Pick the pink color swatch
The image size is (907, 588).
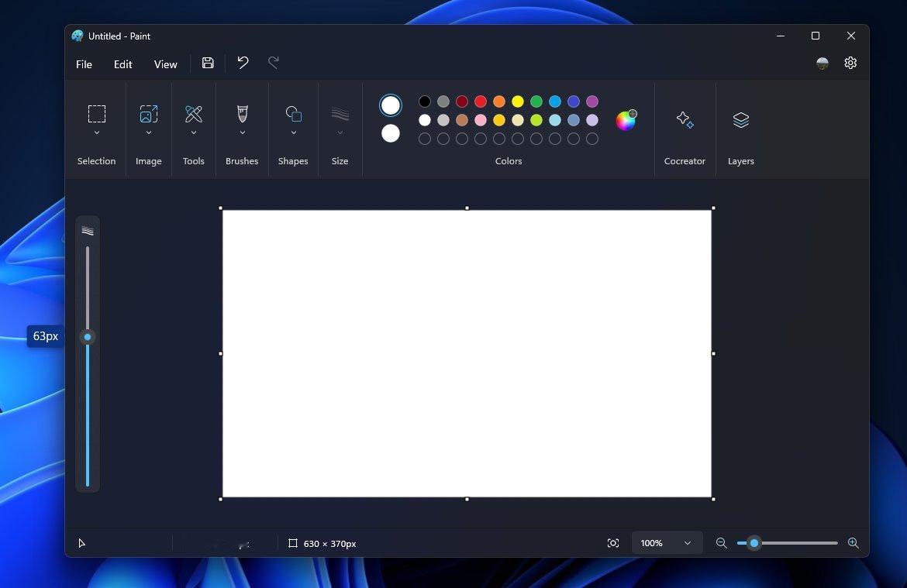[x=480, y=120]
